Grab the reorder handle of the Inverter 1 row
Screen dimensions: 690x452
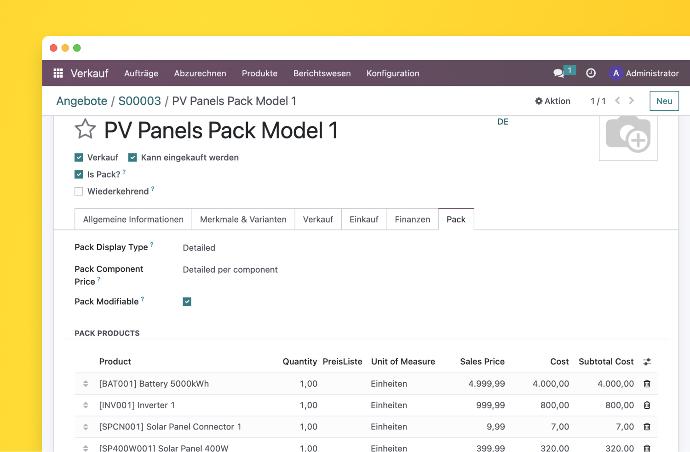85,405
